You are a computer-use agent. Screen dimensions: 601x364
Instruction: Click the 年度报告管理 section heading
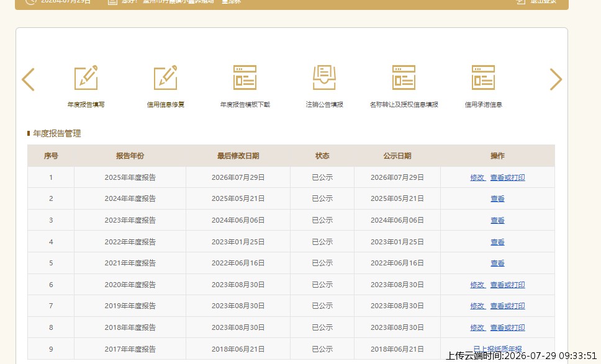(x=56, y=133)
